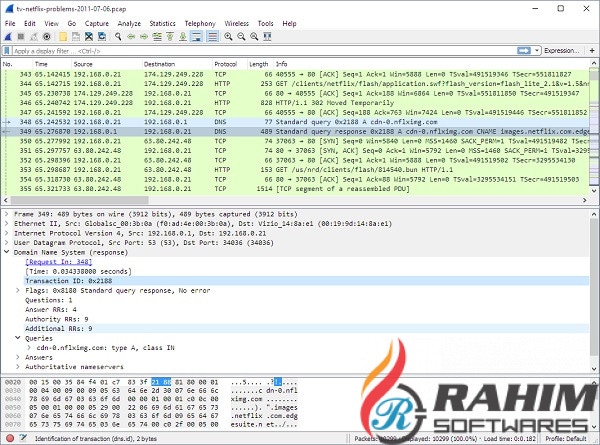Add a filter button with plus icon

pyautogui.click(x=592, y=51)
